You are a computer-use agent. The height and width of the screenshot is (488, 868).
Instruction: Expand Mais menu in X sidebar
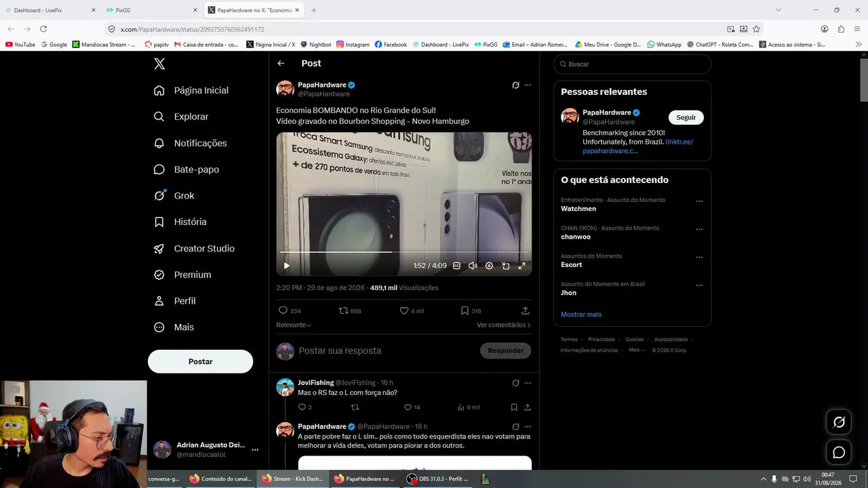[174, 327]
